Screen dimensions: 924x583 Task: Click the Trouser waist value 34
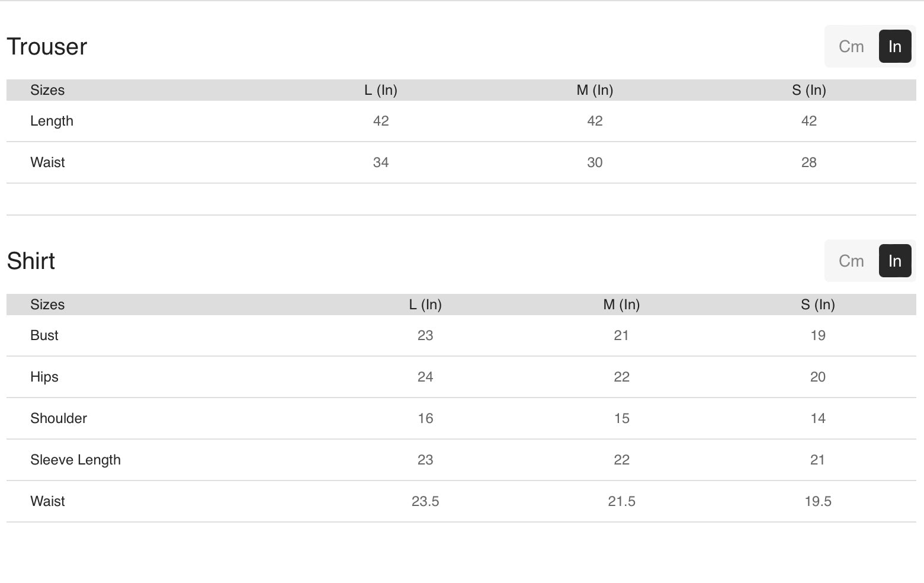pos(380,162)
